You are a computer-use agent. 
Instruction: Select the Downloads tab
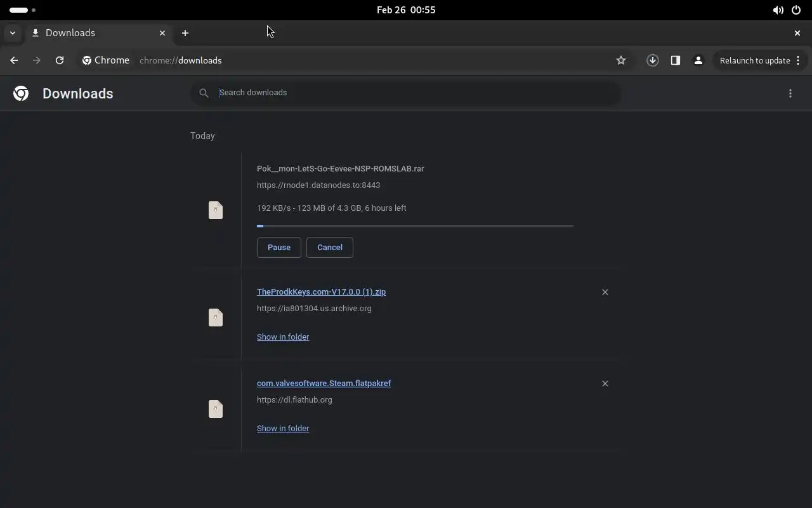click(x=98, y=33)
